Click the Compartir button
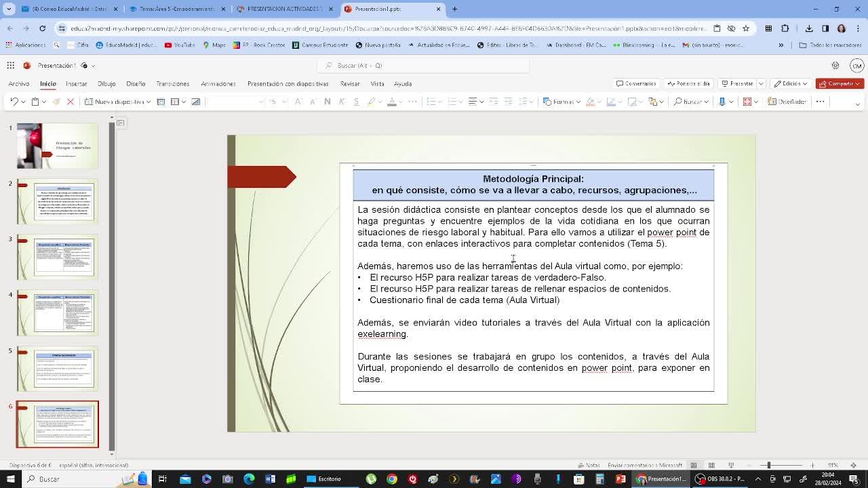Image resolution: width=868 pixels, height=488 pixels. tap(840, 83)
